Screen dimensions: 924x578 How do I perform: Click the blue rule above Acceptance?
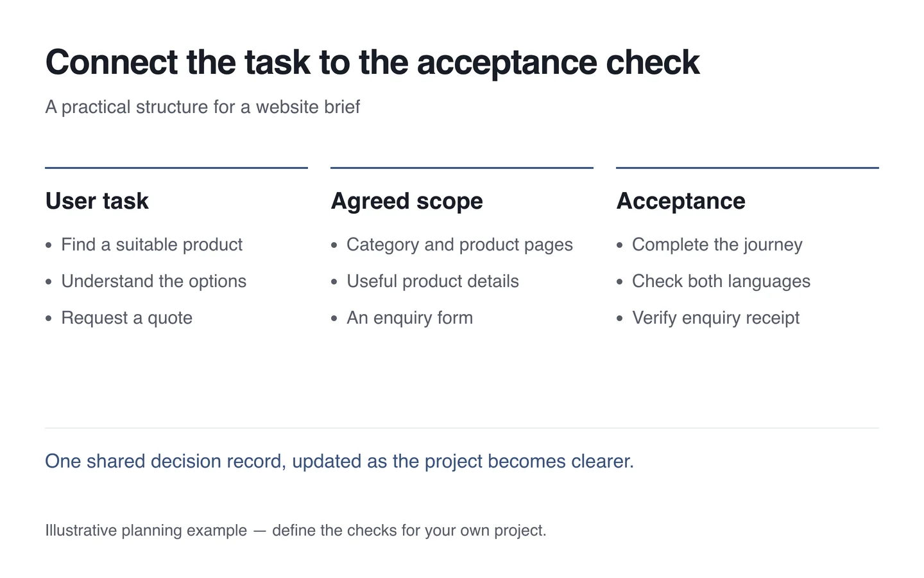748,168
